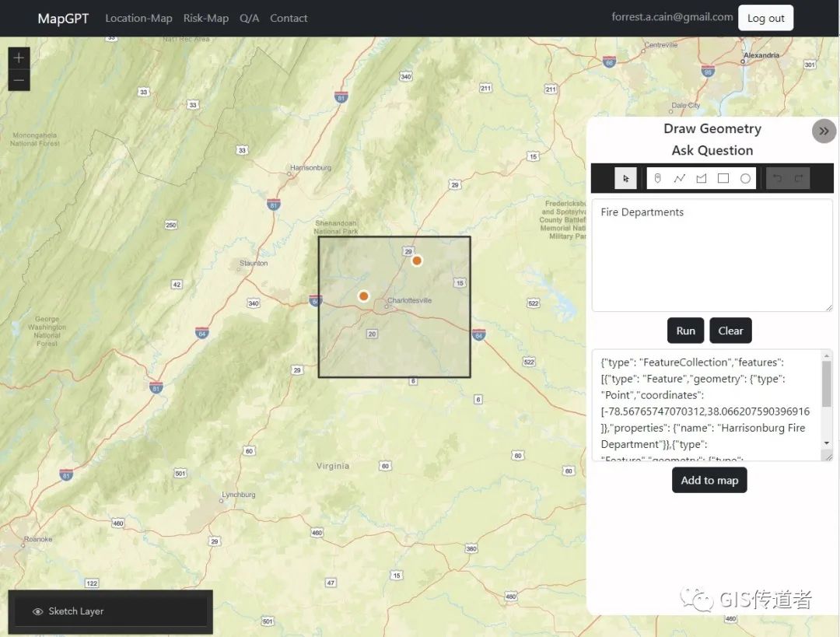Select the draw rectangle tool

click(723, 178)
